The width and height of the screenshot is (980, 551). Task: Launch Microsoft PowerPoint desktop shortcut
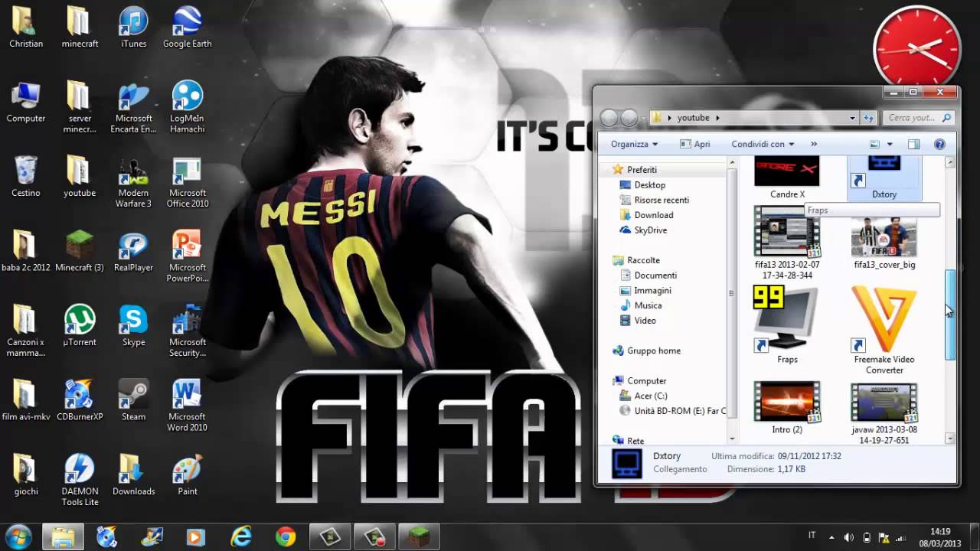[x=187, y=256]
